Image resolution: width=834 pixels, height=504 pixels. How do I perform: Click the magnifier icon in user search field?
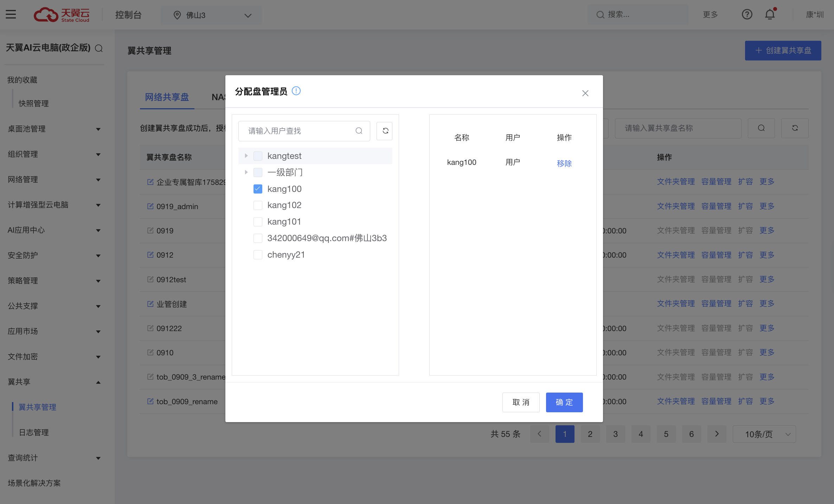pos(359,131)
